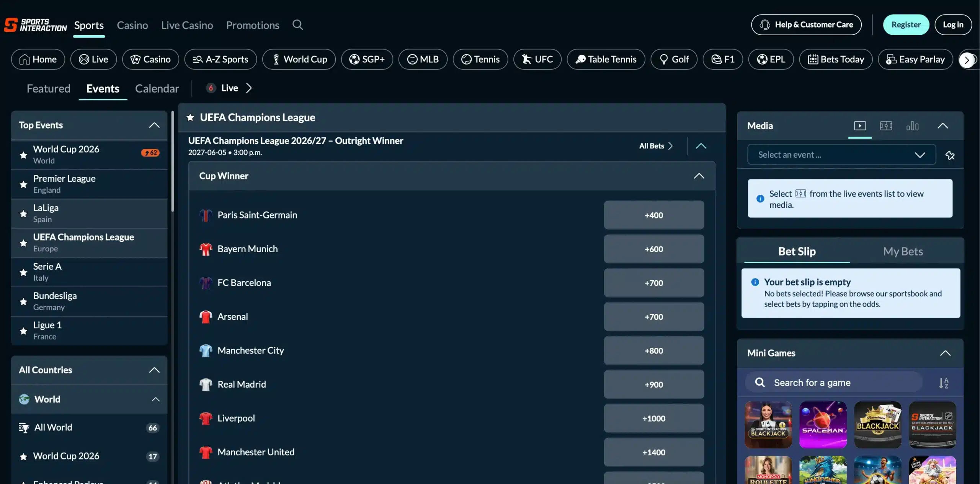Open the Live sports shortcut

93,59
